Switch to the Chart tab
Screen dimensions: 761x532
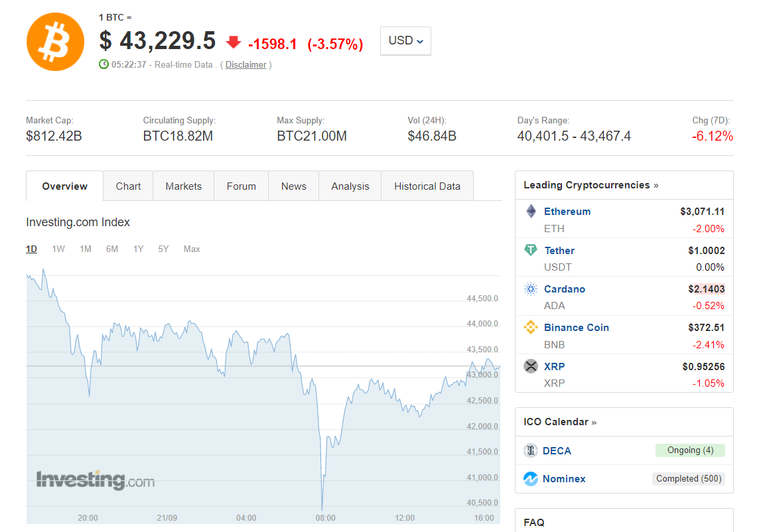[x=128, y=186]
